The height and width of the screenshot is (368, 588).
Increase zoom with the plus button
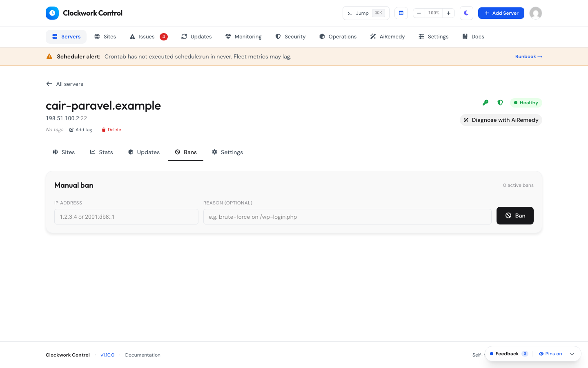[x=448, y=13]
